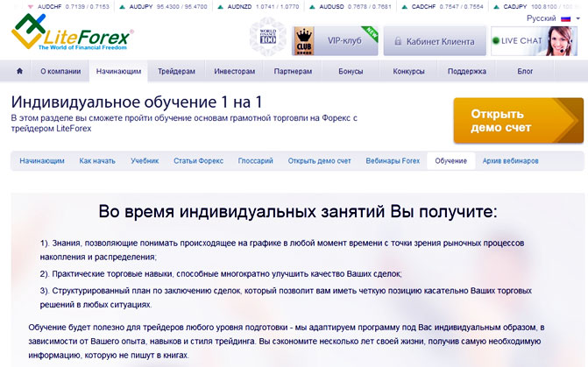This screenshot has height=367, width=588.
Task: Select the Русский language label
Action: (x=542, y=18)
